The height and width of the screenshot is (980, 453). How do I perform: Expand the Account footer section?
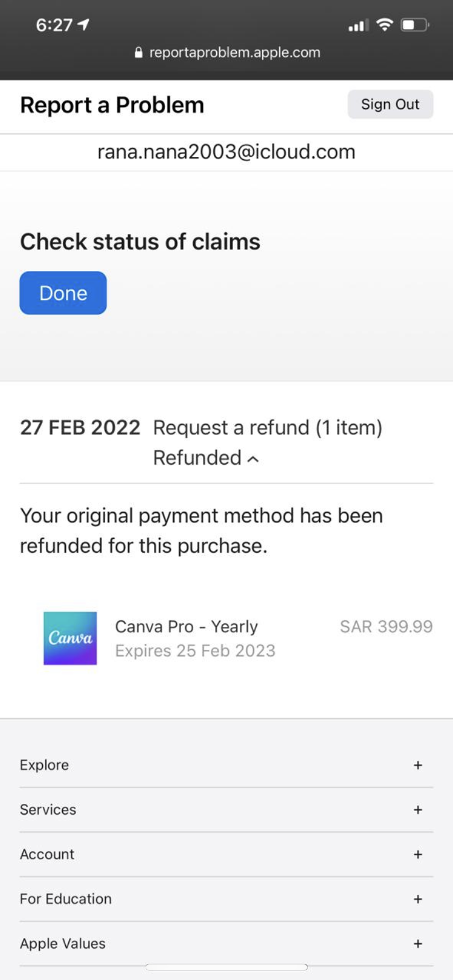[226, 854]
